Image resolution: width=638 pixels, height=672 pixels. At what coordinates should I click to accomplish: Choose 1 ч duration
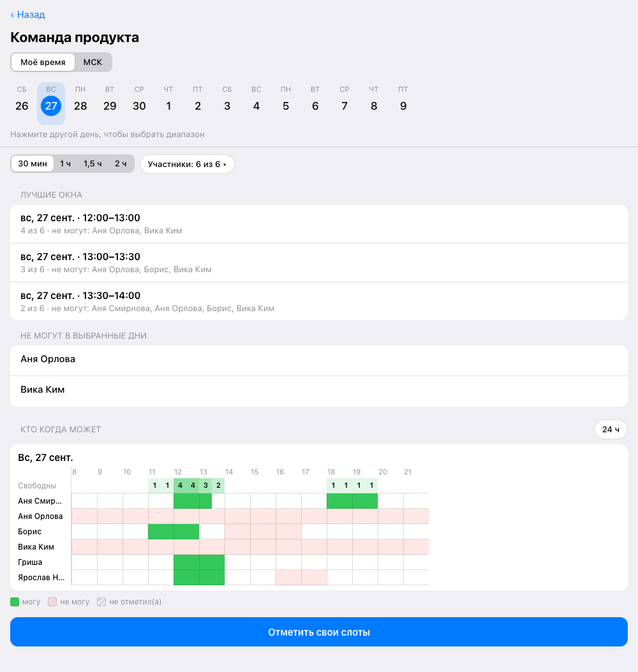(x=65, y=164)
